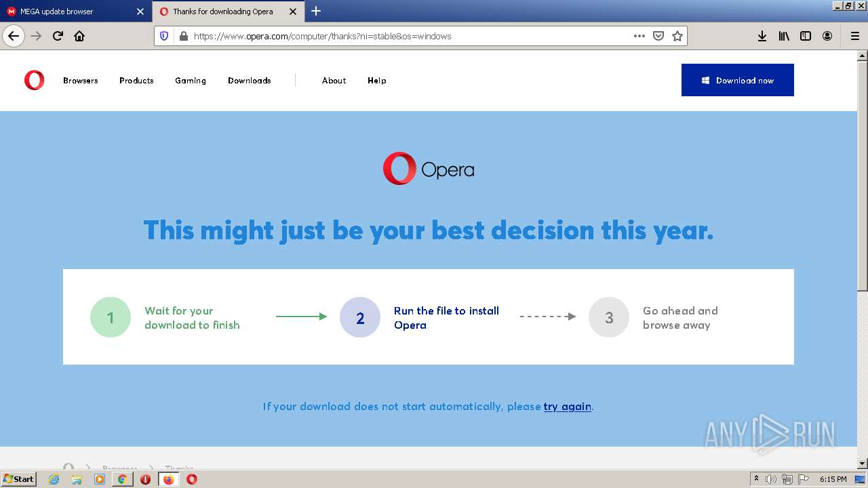This screenshot has width=868, height=488.
Task: Click the Go ahead and browse away text
Action: tap(680, 318)
